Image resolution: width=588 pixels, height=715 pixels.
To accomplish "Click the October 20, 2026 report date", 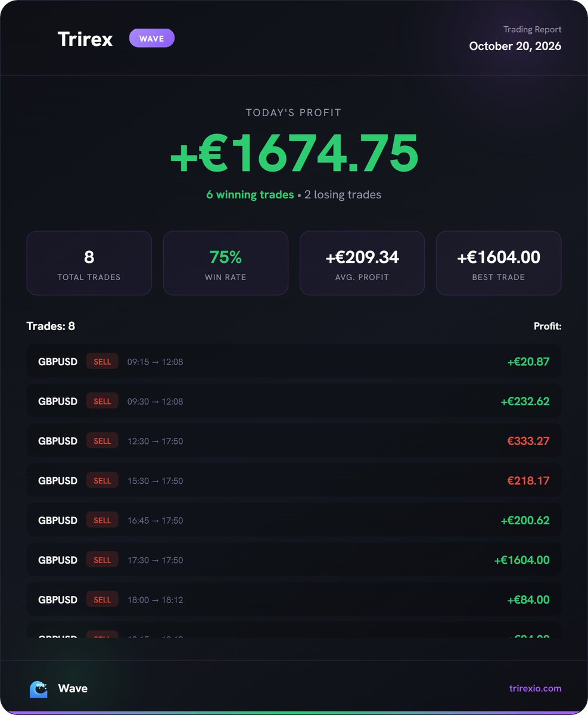I will pos(515,46).
